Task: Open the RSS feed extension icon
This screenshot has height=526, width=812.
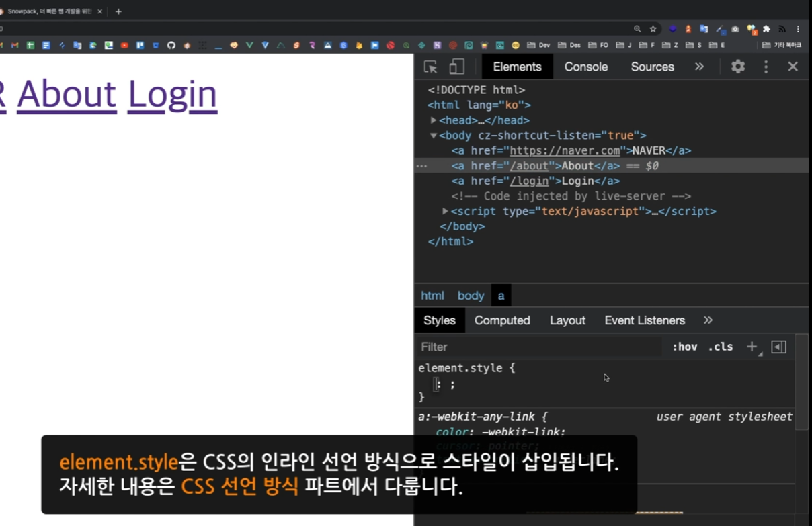Action: pos(782,29)
